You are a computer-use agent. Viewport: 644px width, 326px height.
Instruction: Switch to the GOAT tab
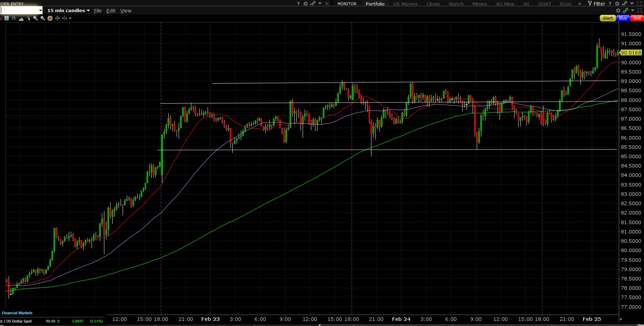point(545,4)
